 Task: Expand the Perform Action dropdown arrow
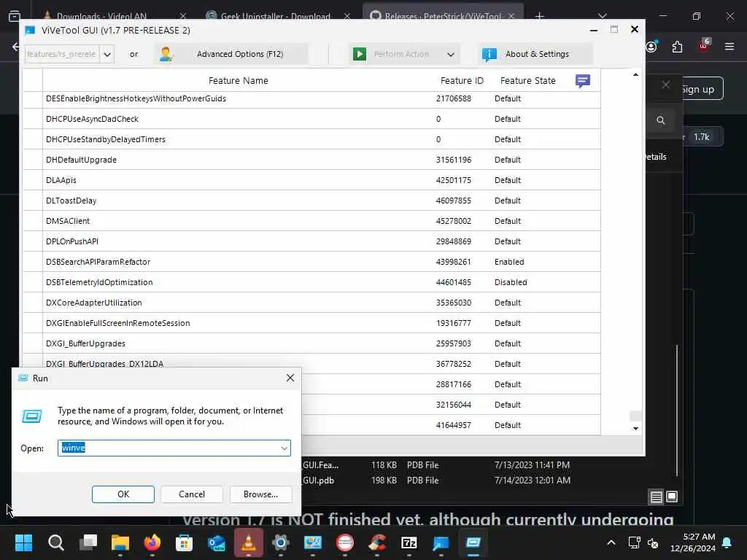coord(450,54)
